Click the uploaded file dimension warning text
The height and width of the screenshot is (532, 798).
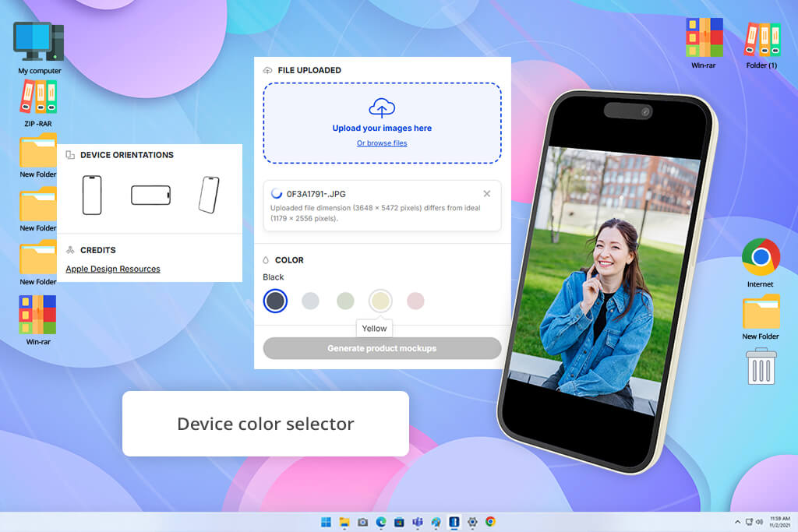tap(376, 213)
